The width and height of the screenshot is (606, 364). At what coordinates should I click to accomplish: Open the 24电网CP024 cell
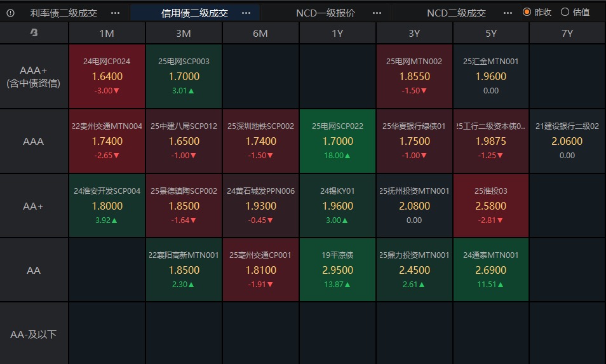[x=107, y=76]
